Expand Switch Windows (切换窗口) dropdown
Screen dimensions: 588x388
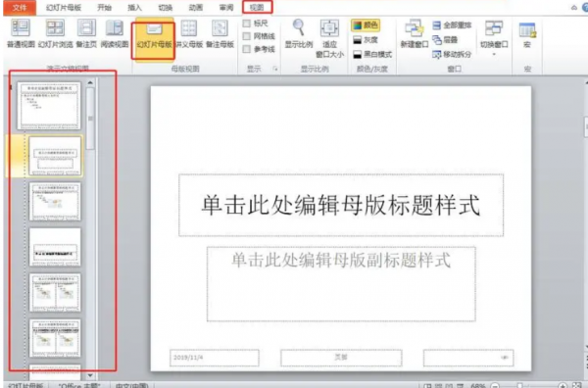494,38
